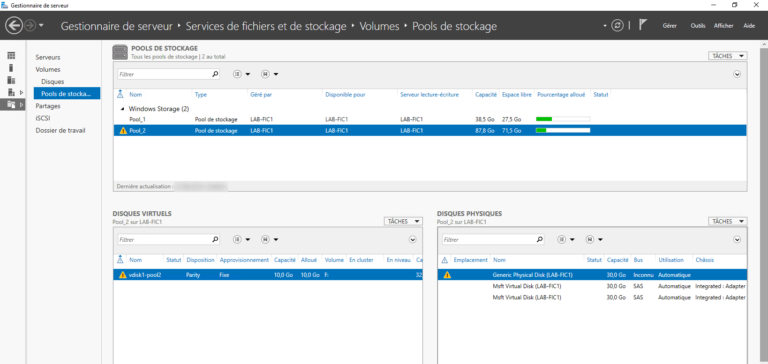The width and height of the screenshot is (768, 364).
Task: Sort pools by the Capacité column header
Action: click(x=486, y=95)
